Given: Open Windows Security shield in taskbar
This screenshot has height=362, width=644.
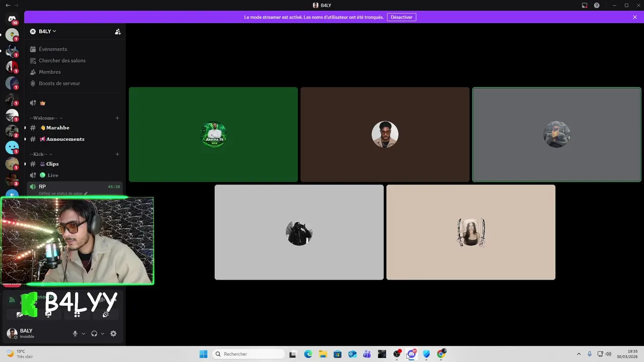Looking at the screenshot, I should pyautogui.click(x=427, y=354).
